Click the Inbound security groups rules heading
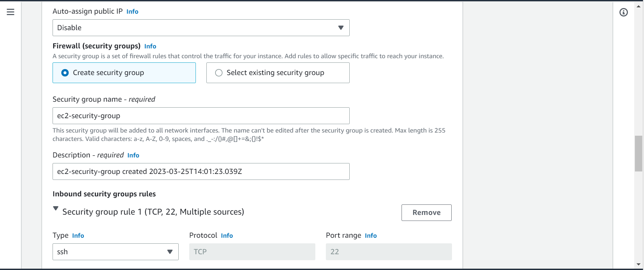The image size is (644, 270). coord(104,194)
